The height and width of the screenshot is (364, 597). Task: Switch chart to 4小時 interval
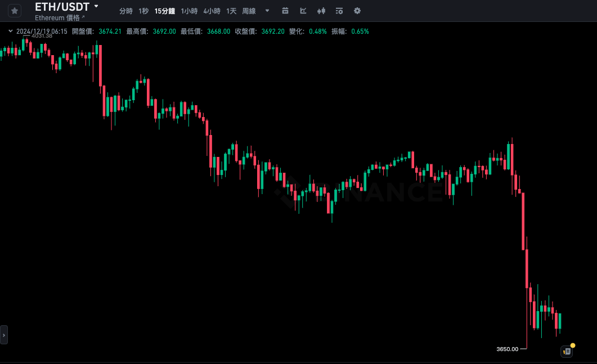pos(212,11)
